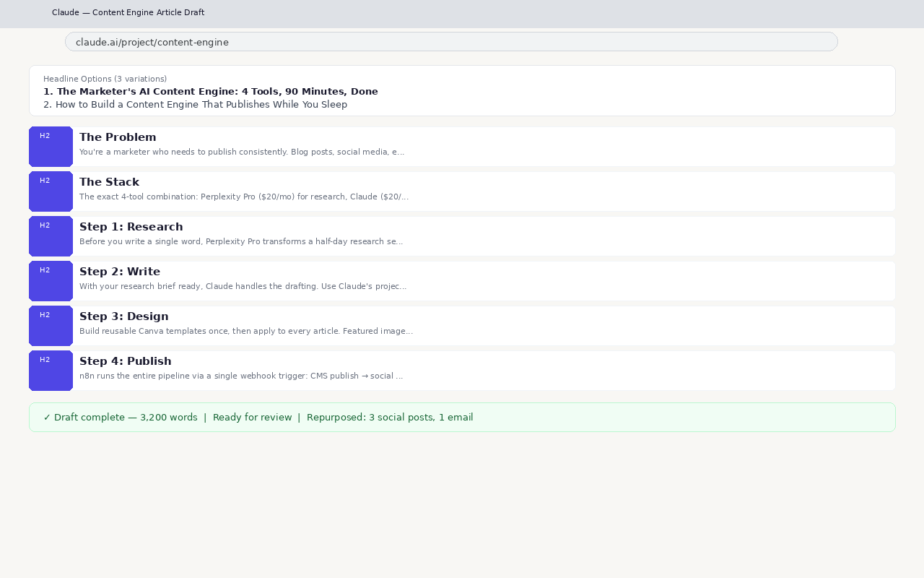Click 'Repurposed: 3 social posts, 1 email' text
Image resolution: width=924 pixels, height=578 pixels.
[x=390, y=418]
